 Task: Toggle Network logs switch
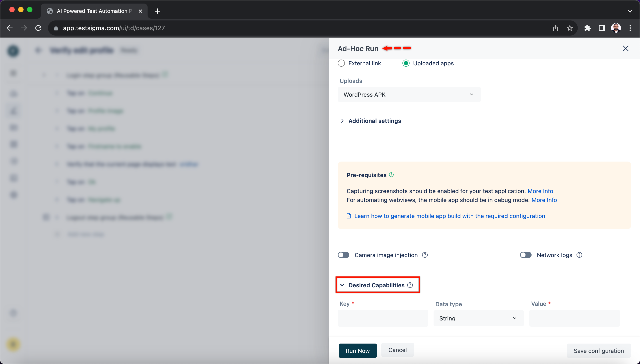click(x=526, y=255)
